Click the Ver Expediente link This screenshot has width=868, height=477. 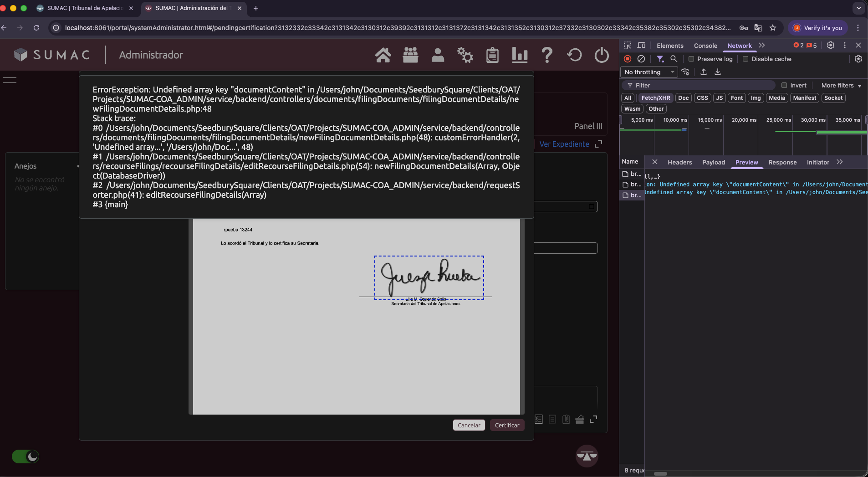click(564, 144)
